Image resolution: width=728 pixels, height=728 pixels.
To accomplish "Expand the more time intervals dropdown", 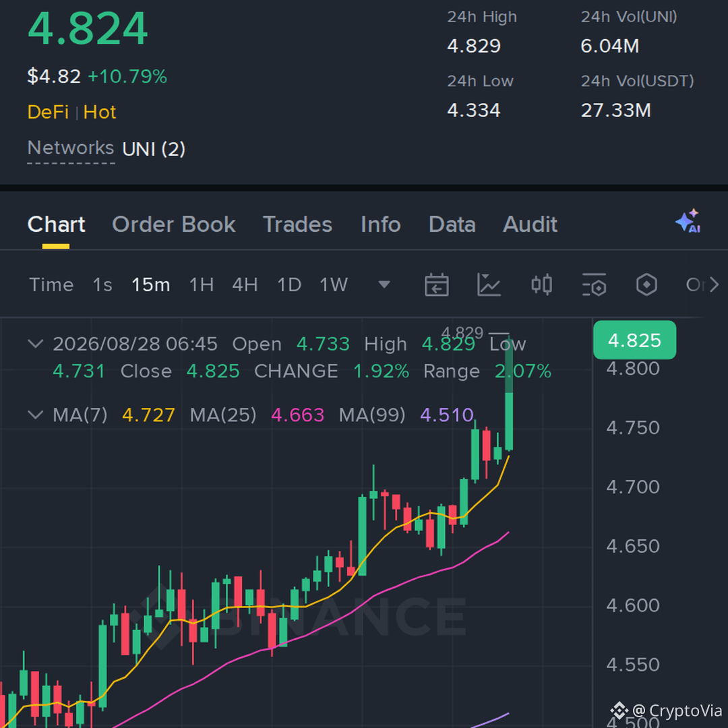I will tap(384, 284).
